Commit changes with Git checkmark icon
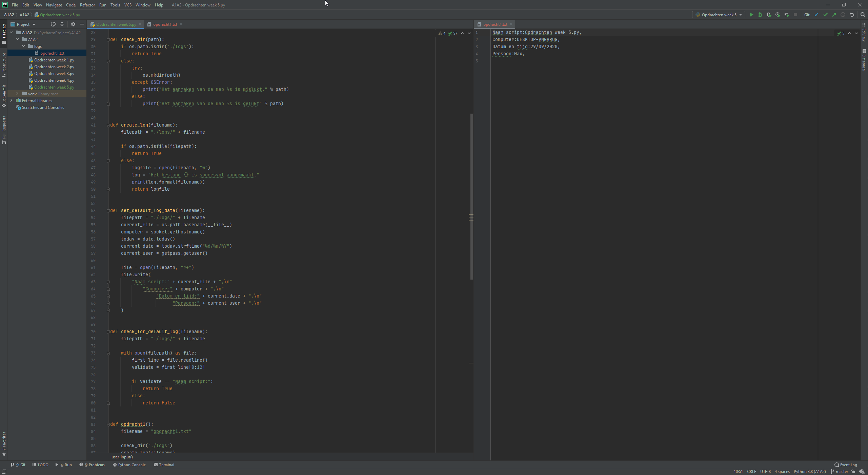 click(825, 15)
